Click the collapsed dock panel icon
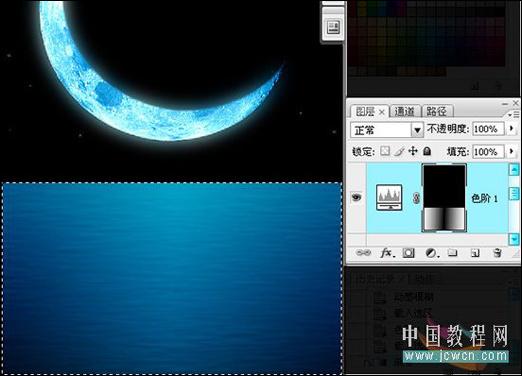This screenshot has width=522, height=376. 333,27
